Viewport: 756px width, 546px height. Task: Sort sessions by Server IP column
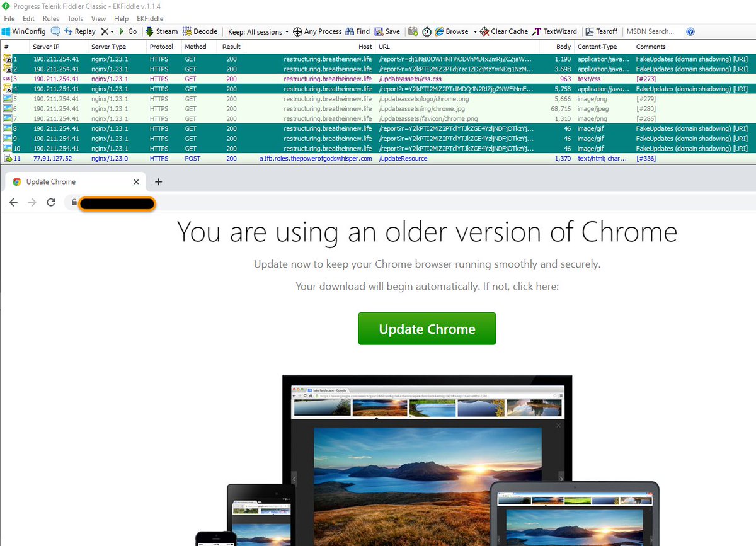57,47
